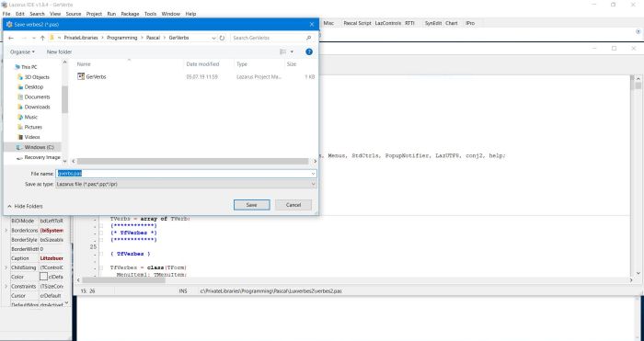This screenshot has height=341, width=644.
Task: Expand the address path history dropdown
Action: point(213,38)
